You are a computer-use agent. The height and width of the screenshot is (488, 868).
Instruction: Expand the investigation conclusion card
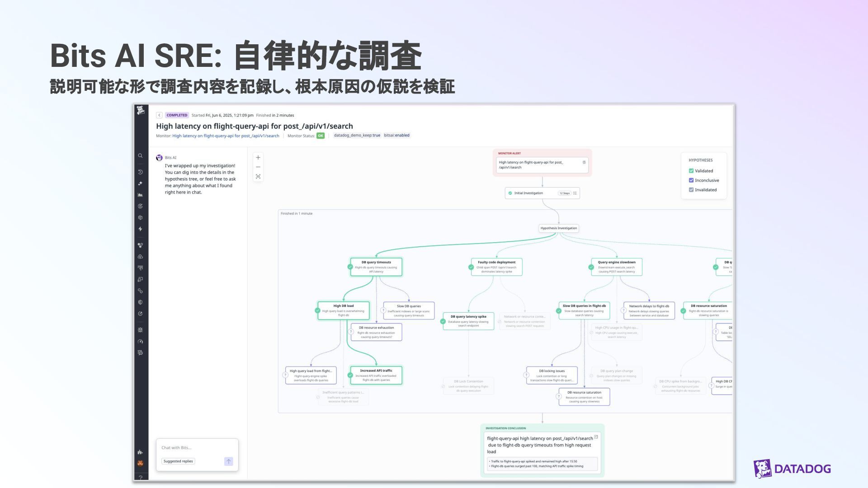pos(596,437)
